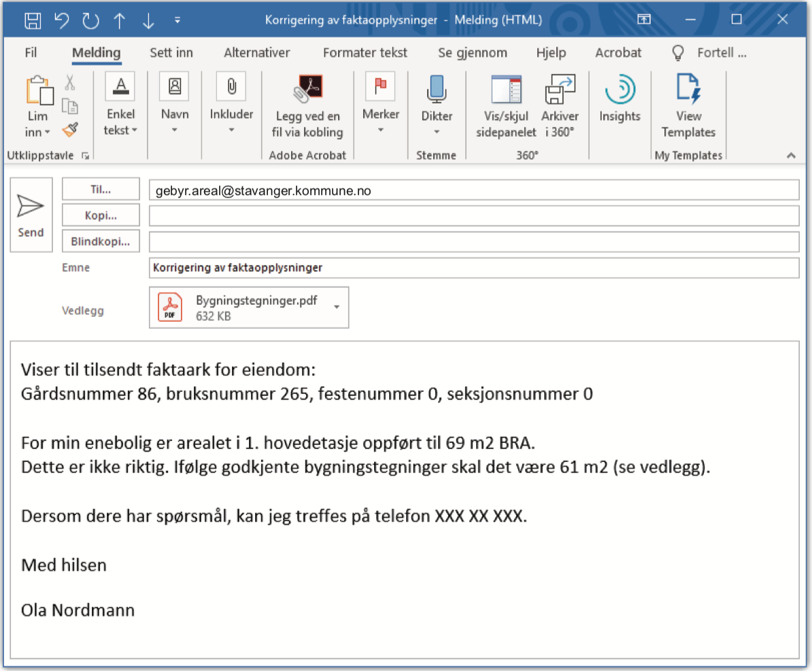Click the Navn address book icon
This screenshot has height=671, width=812.
pyautogui.click(x=174, y=87)
